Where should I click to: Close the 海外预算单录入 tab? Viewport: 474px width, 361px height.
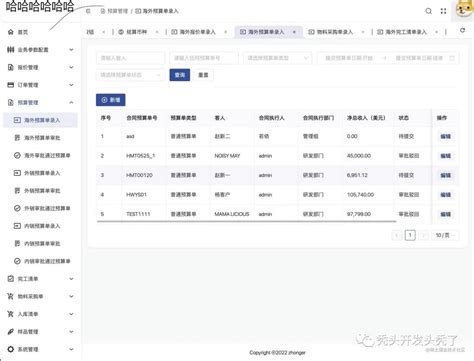click(x=294, y=32)
